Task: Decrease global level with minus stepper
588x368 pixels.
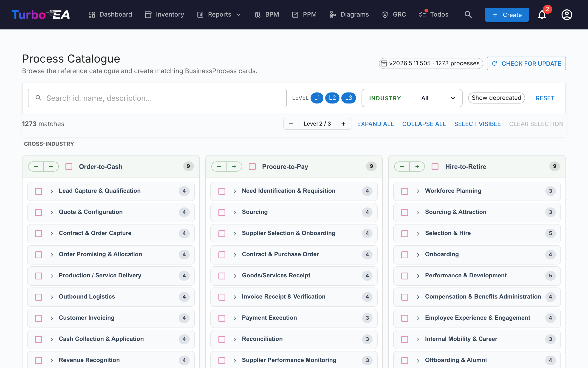Action: click(x=291, y=124)
